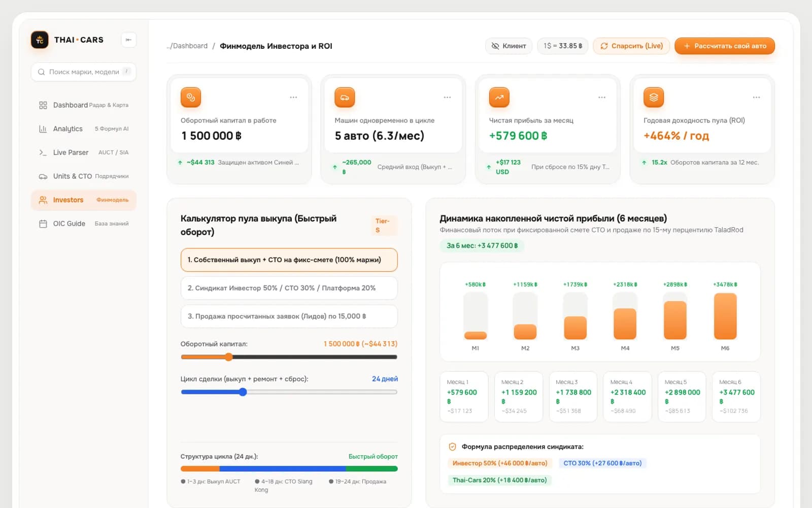Click the Месяц 3 profit card
Screen dimensions: 812x508
click(x=573, y=397)
